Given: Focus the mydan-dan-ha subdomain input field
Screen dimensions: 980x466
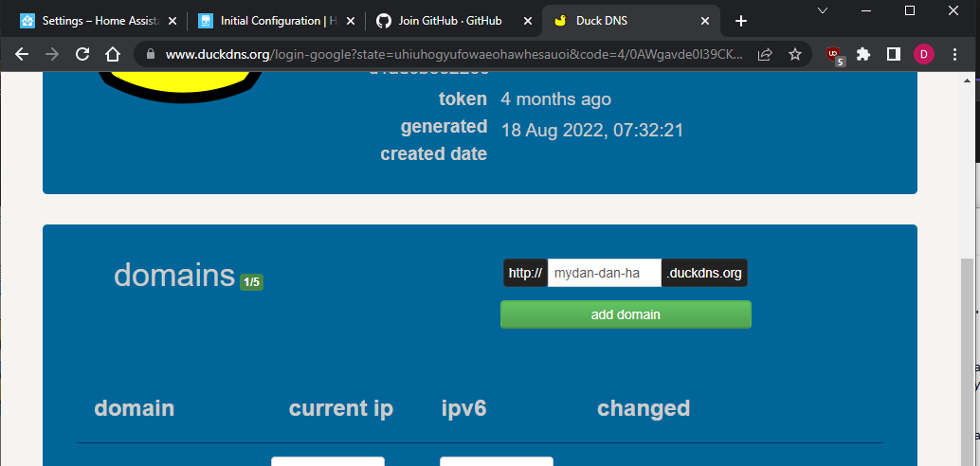Looking at the screenshot, I should click(605, 273).
